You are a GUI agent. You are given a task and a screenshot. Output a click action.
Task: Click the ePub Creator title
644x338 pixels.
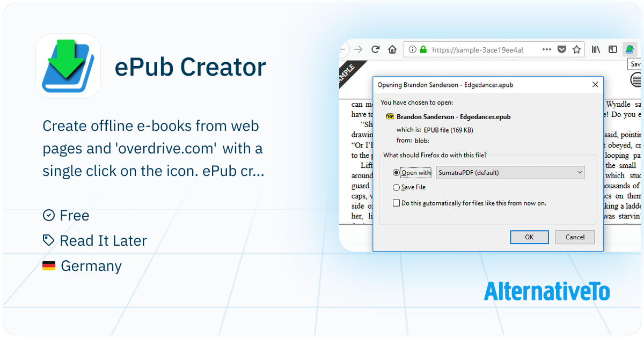pyautogui.click(x=191, y=67)
